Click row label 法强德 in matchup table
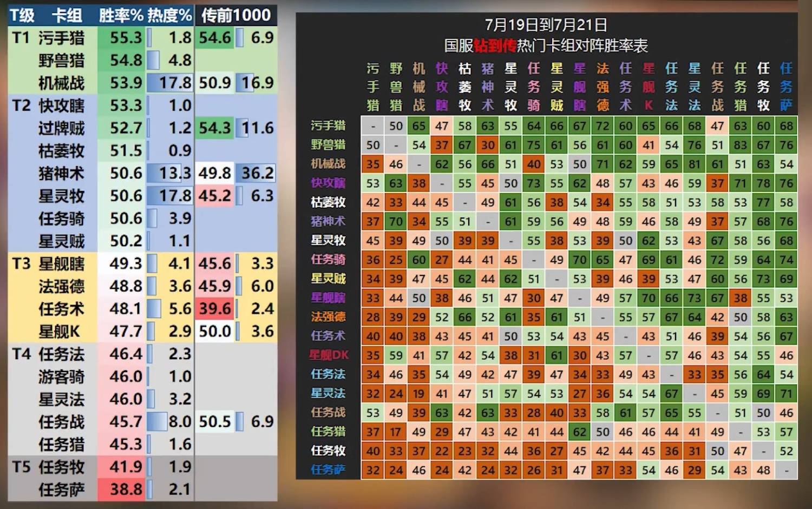The height and width of the screenshot is (509, 812). pos(328,316)
